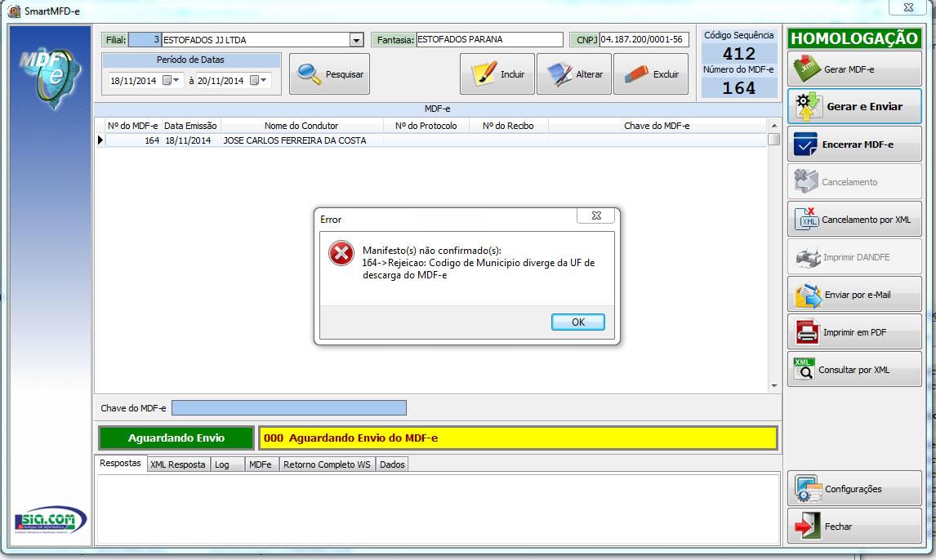The height and width of the screenshot is (560, 936).
Task: Click the yellow Aguardando Envio do MDF-e status bar
Action: [x=518, y=438]
